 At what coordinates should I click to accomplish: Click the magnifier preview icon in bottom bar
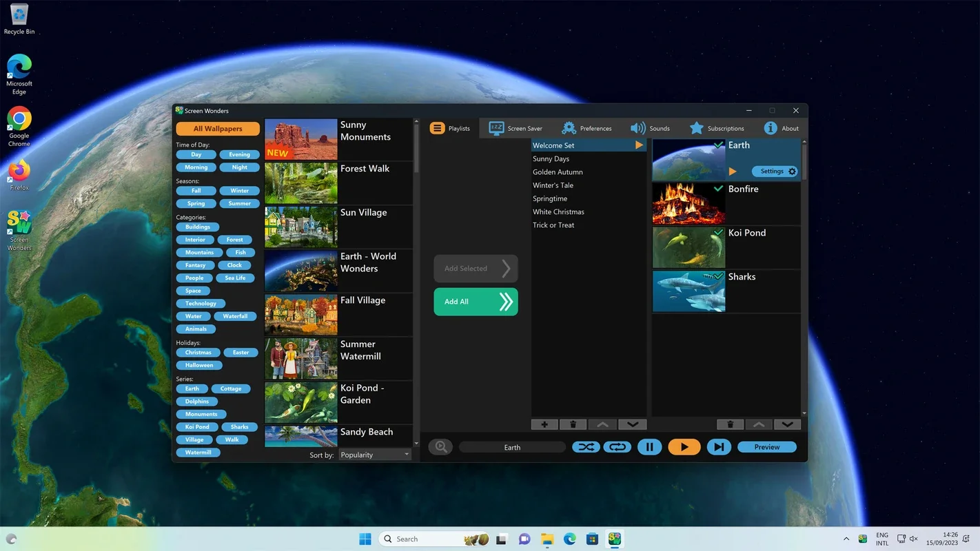pyautogui.click(x=441, y=447)
